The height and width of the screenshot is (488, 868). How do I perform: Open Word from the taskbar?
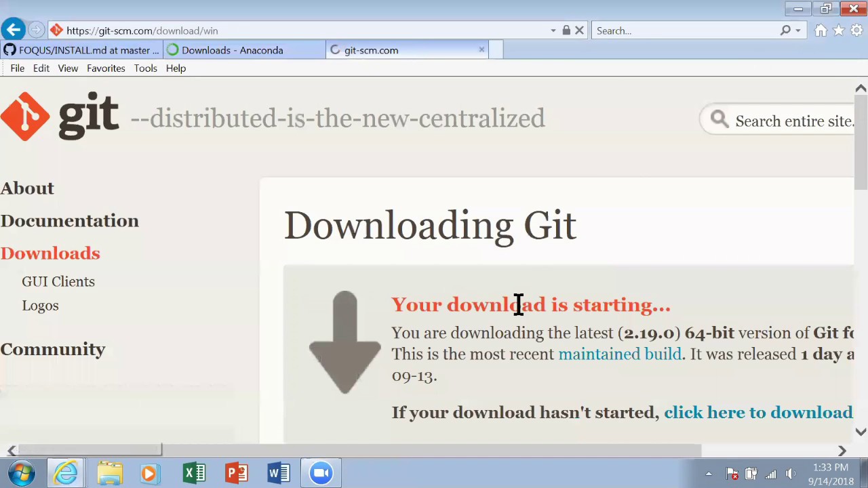click(279, 472)
